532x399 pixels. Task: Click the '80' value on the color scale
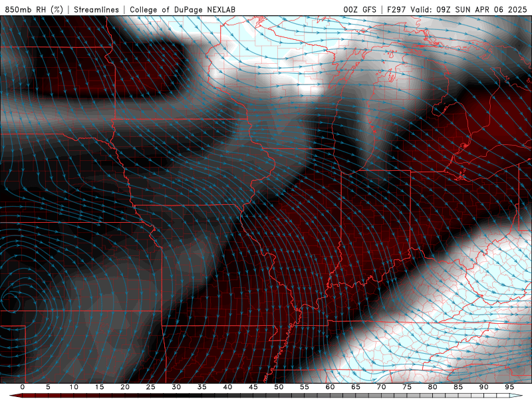tap(432, 387)
